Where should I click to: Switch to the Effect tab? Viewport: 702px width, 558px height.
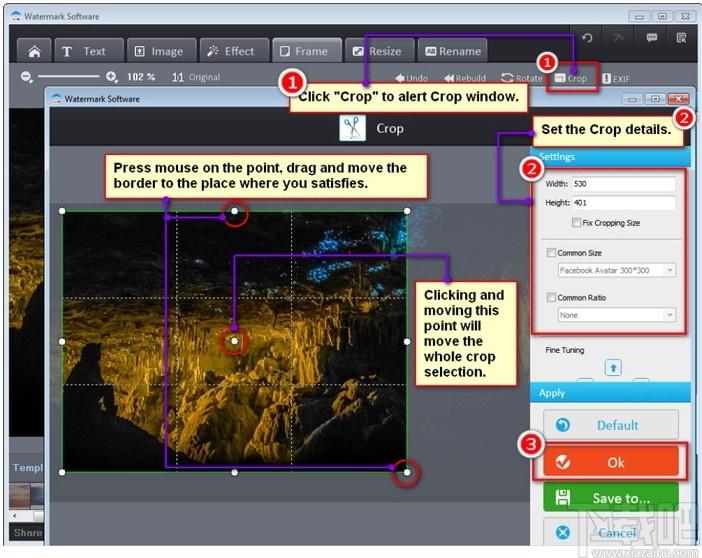click(x=234, y=52)
